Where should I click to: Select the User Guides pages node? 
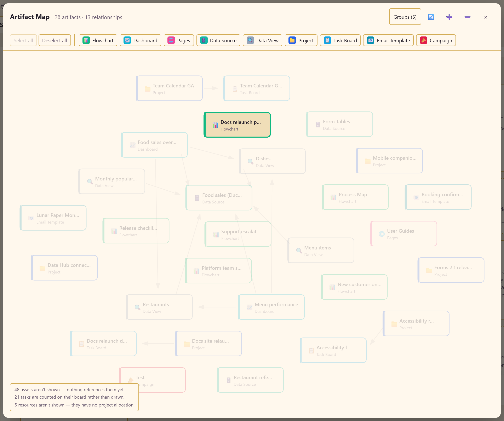[x=404, y=234]
